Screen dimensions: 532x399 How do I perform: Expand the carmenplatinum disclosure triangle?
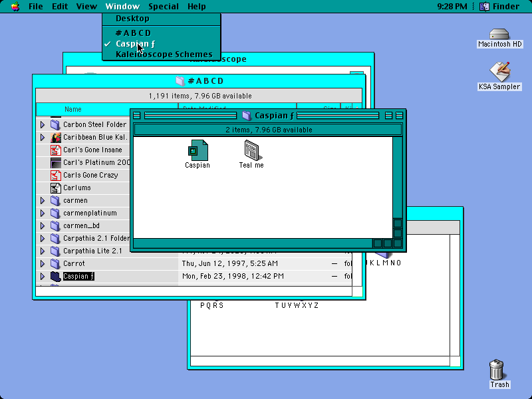tap(43, 213)
